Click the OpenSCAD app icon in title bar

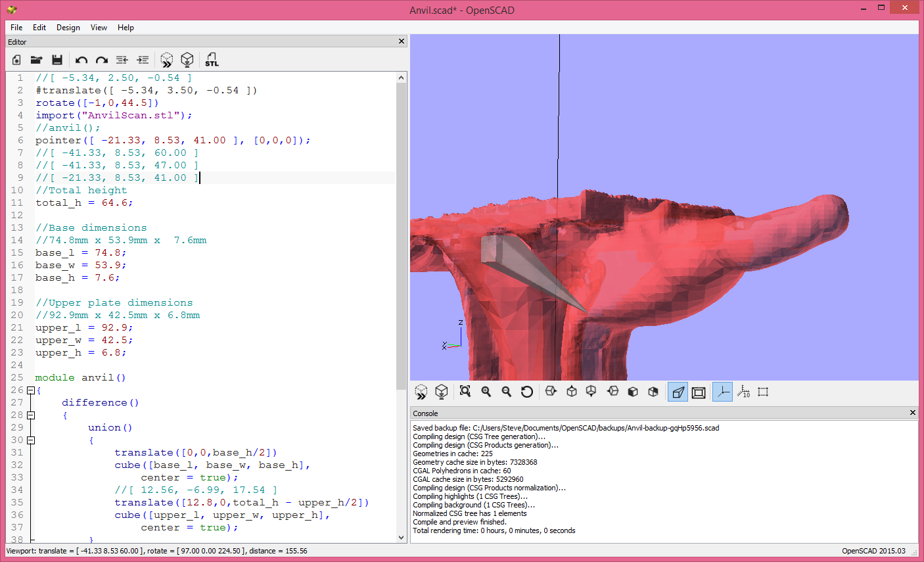tap(12, 10)
